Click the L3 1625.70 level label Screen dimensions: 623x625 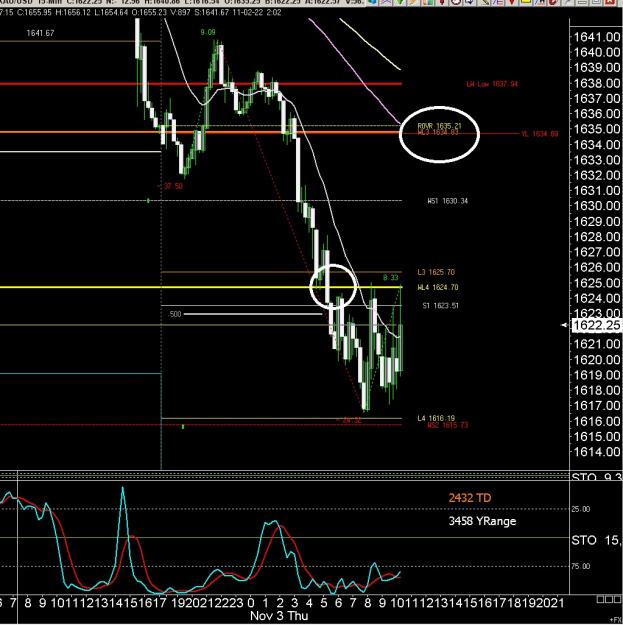pos(436,272)
